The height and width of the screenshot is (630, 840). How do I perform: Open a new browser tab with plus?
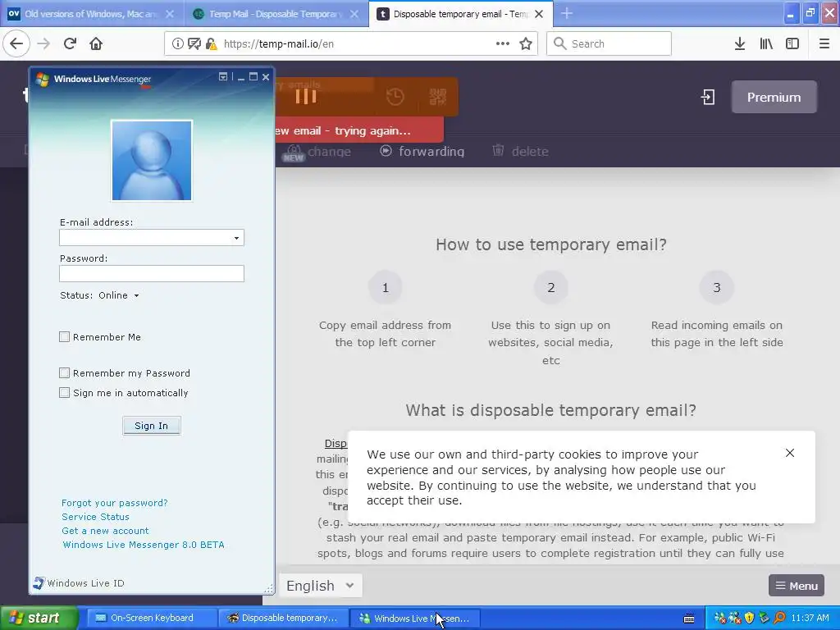[567, 13]
